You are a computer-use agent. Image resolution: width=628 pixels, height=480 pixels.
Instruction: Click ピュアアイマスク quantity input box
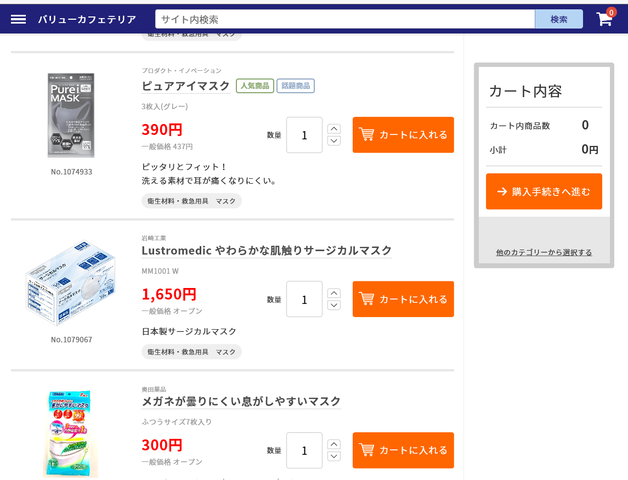tap(304, 135)
